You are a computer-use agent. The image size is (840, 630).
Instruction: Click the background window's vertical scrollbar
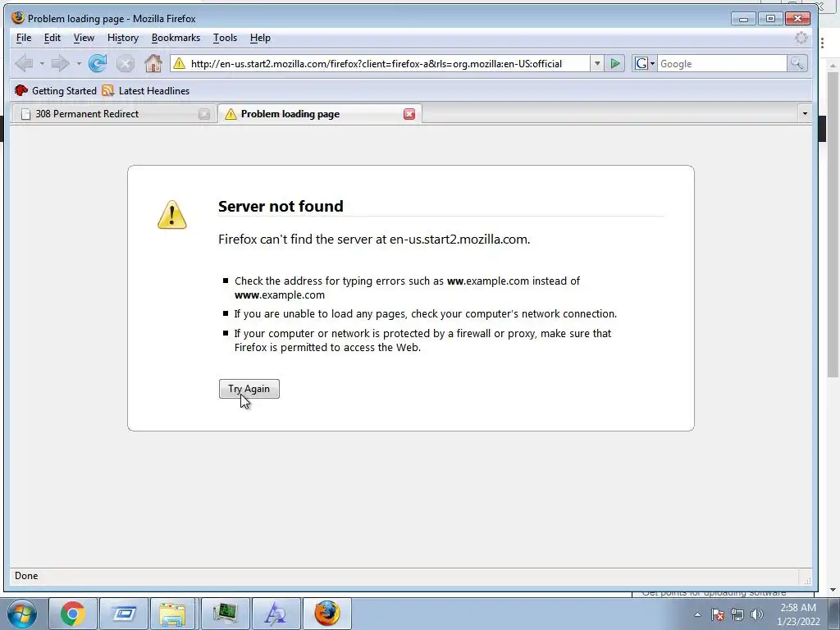[833, 223]
